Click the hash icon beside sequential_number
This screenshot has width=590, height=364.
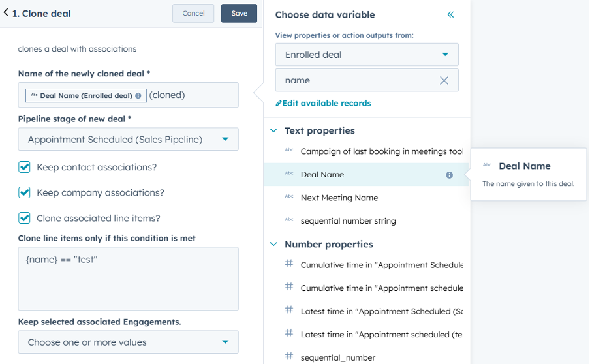coord(289,356)
